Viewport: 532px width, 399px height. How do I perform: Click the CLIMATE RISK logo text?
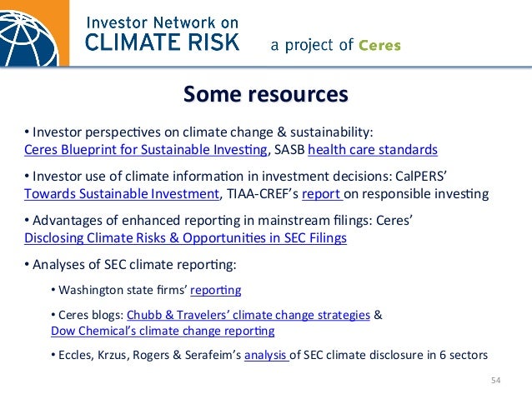point(163,42)
